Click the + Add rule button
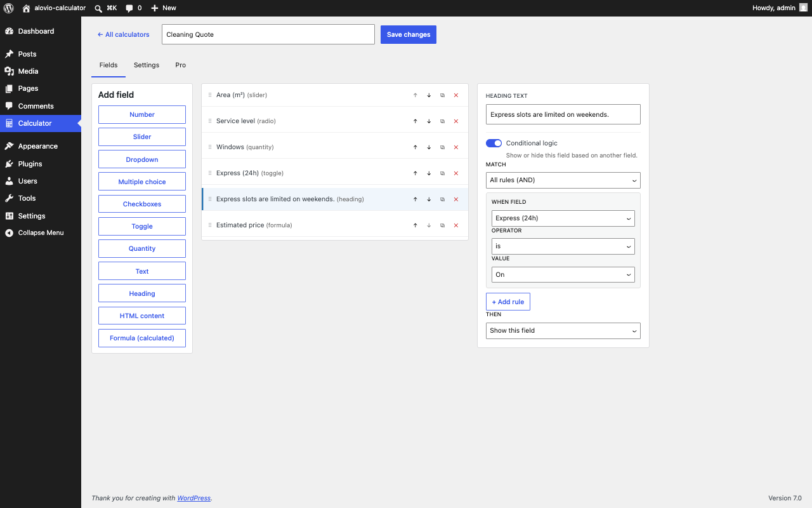 point(508,302)
